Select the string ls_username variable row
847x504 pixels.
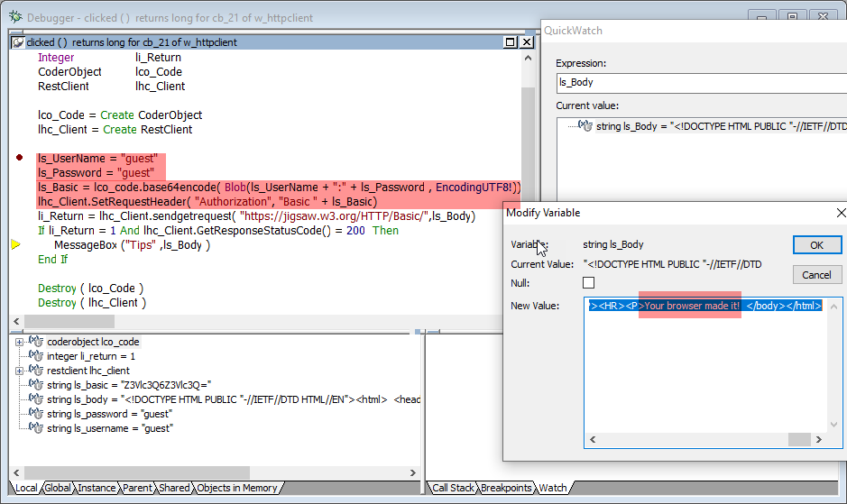(x=108, y=428)
